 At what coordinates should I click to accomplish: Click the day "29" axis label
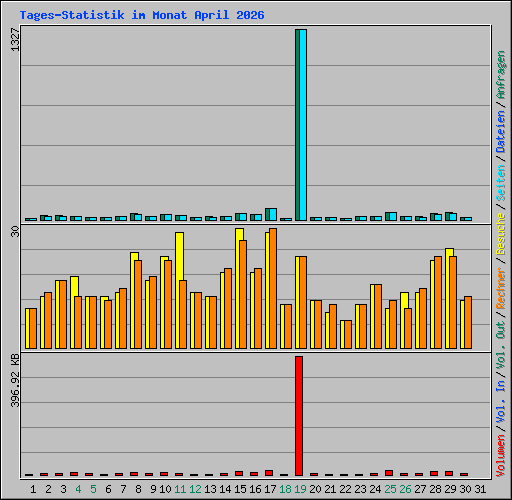click(x=450, y=489)
